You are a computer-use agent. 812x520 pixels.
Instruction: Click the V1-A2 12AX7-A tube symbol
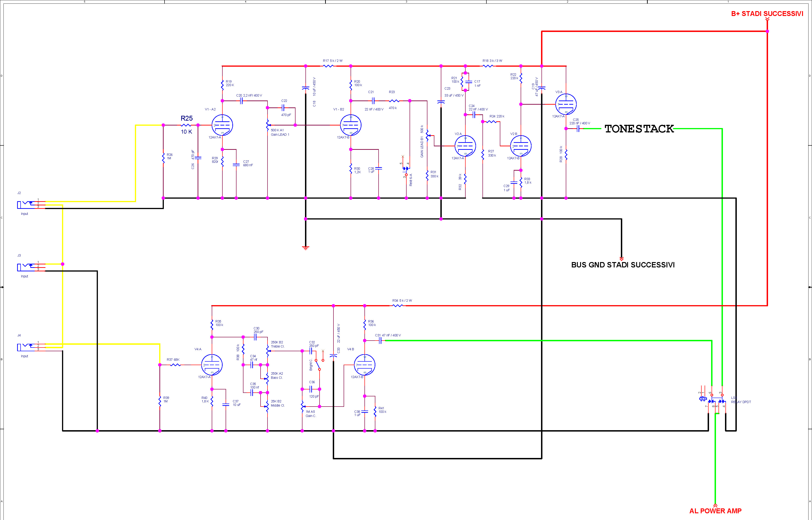tap(222, 125)
